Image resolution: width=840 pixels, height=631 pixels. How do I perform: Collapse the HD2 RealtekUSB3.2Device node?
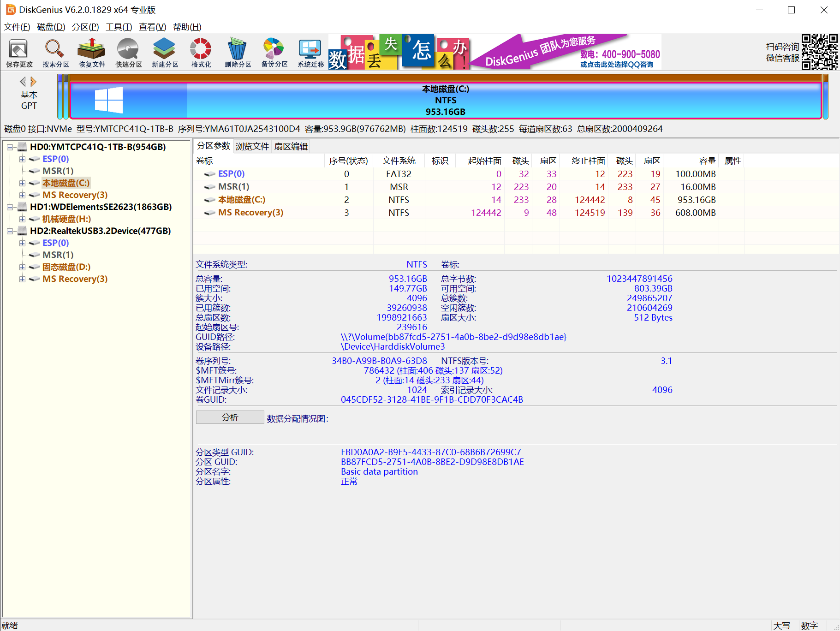pyautogui.click(x=10, y=231)
